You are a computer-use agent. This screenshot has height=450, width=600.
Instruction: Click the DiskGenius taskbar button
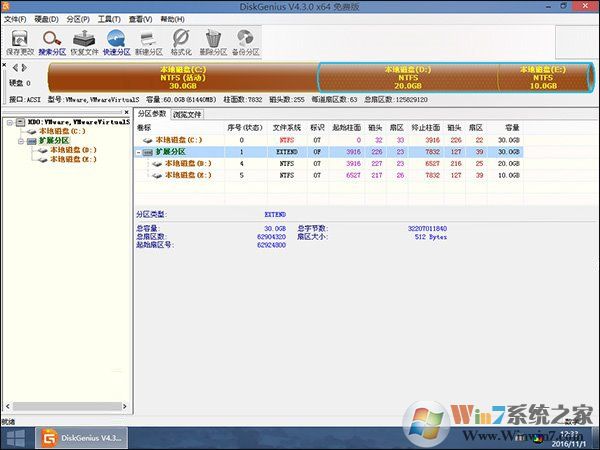pyautogui.click(x=82, y=438)
